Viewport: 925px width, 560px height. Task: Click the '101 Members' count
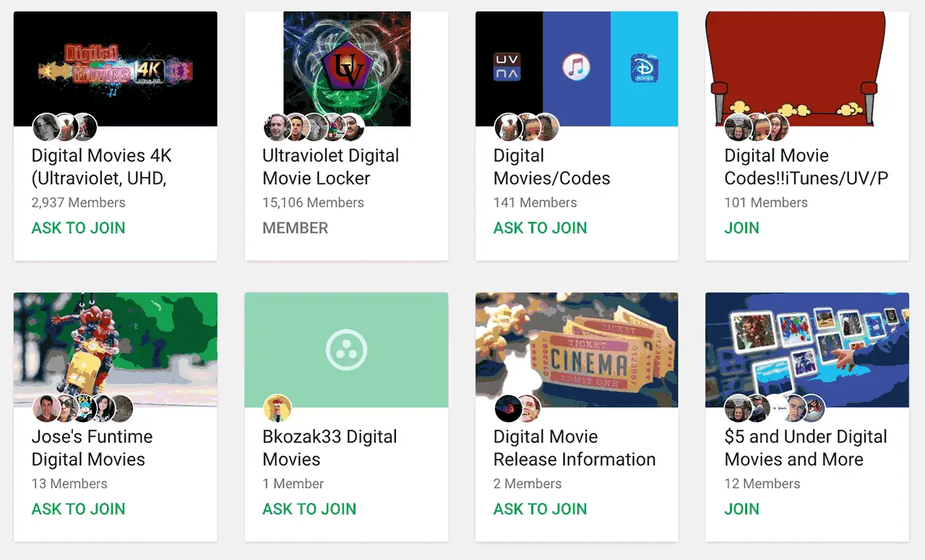(x=766, y=203)
